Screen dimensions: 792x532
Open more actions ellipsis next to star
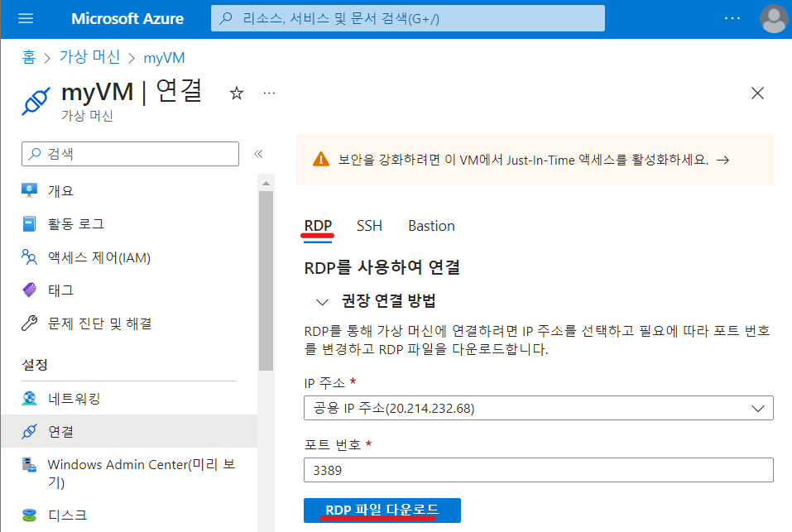(x=269, y=93)
